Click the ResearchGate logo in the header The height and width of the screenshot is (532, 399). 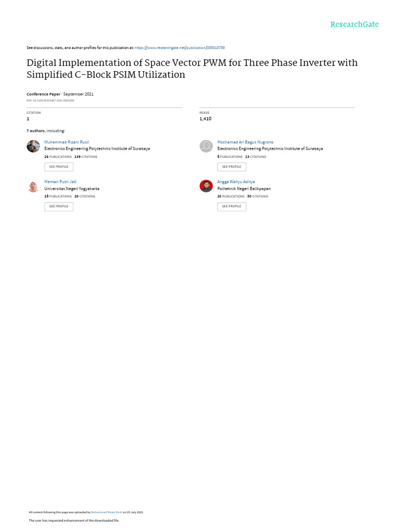coord(354,24)
